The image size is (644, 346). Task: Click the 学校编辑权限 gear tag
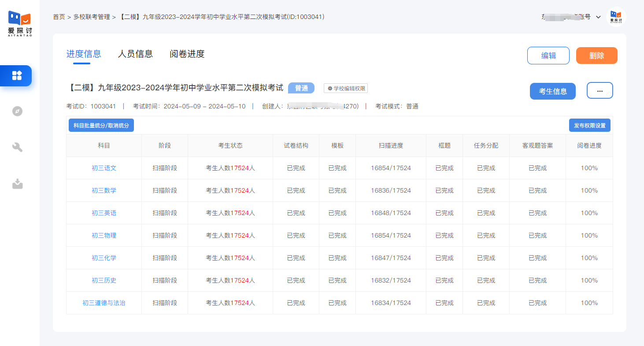pos(346,88)
